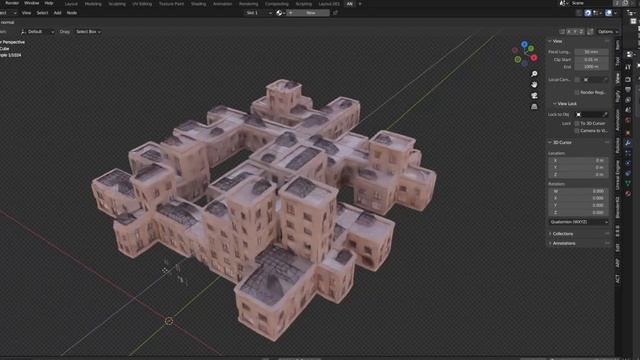Open the Options dropdown
This screenshot has height=360, width=640.
coord(608,32)
